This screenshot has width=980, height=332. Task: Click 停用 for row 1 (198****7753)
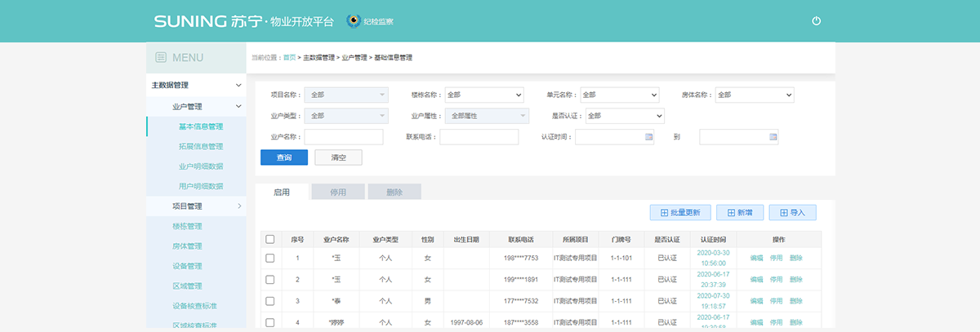776,258
